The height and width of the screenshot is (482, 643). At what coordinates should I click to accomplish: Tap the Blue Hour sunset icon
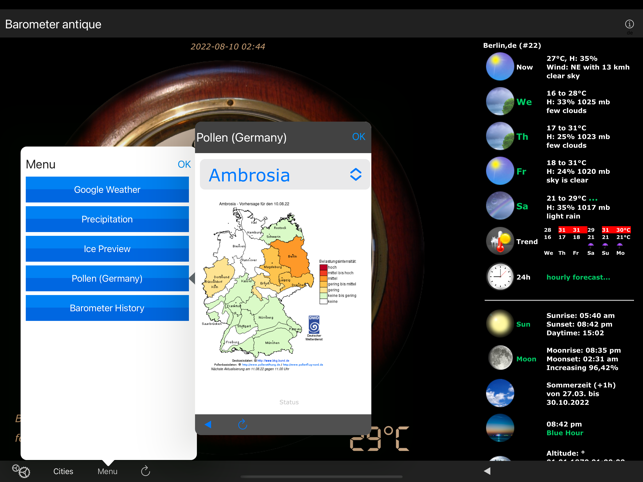tap(500, 428)
